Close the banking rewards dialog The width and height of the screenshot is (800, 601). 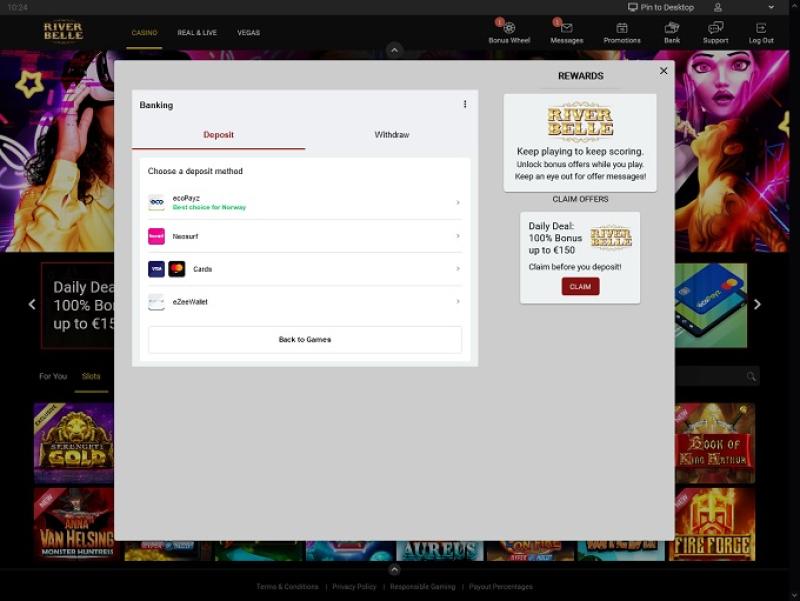[x=663, y=71]
